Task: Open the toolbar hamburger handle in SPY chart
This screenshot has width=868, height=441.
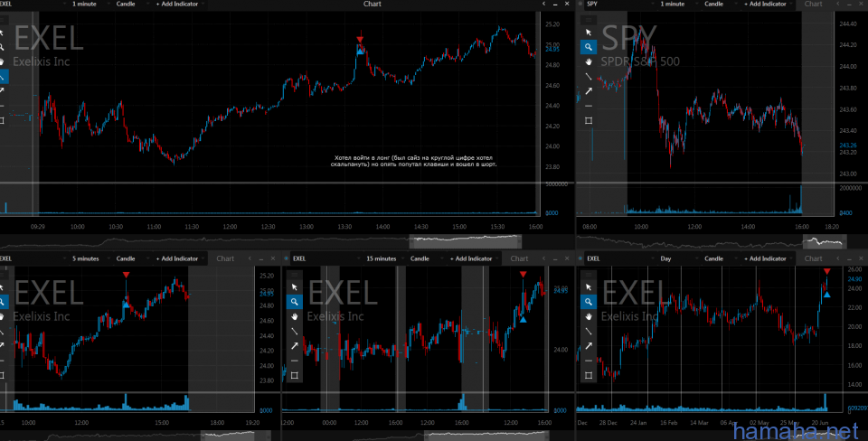Action: (589, 20)
